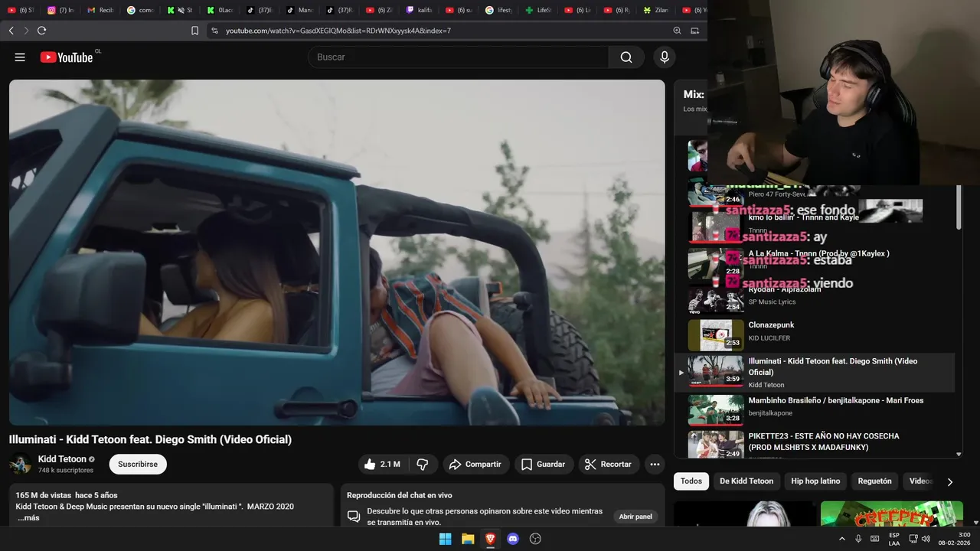Image resolution: width=980 pixels, height=551 pixels.
Task: Open Brave browser on taskbar
Action: [x=490, y=539]
